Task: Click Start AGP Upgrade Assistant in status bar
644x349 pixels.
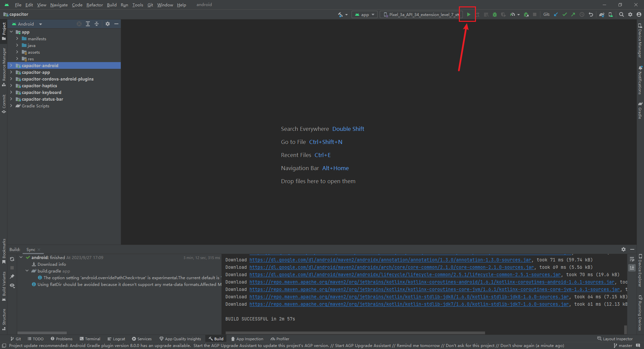Action: click(363, 346)
